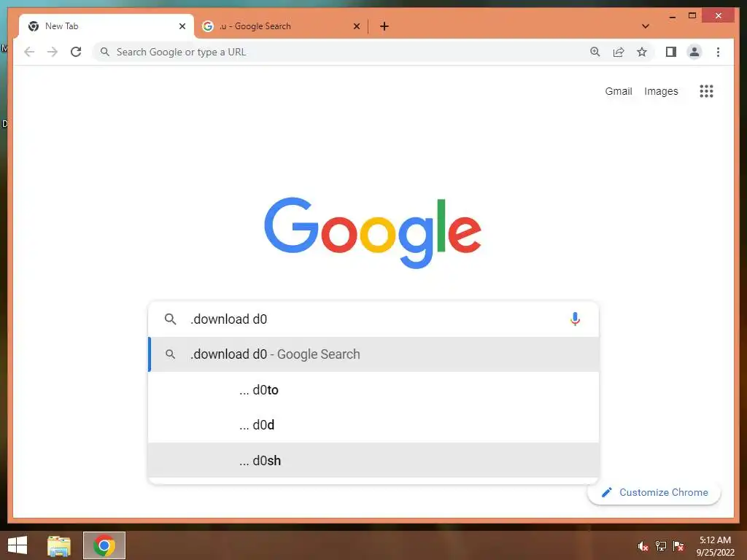
Task: Pick the 'd0d' suggestion
Action: [373, 425]
